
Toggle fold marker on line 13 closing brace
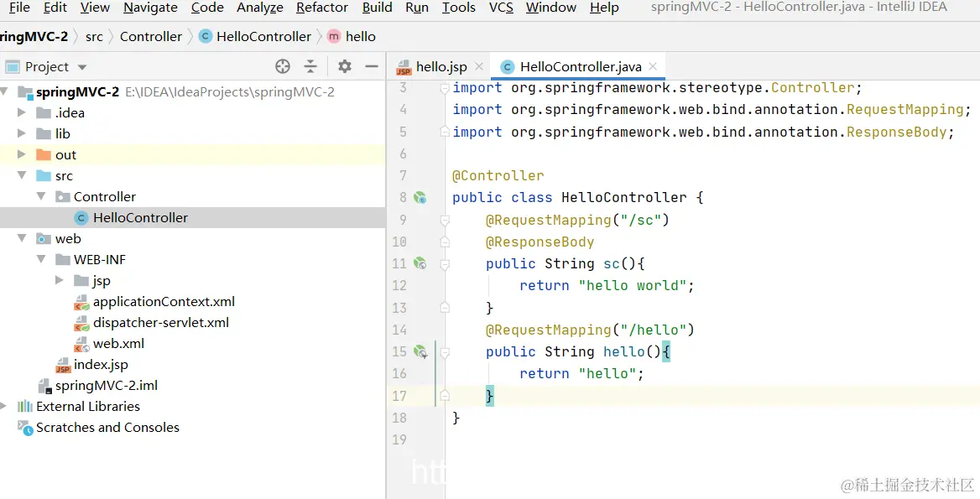445,307
